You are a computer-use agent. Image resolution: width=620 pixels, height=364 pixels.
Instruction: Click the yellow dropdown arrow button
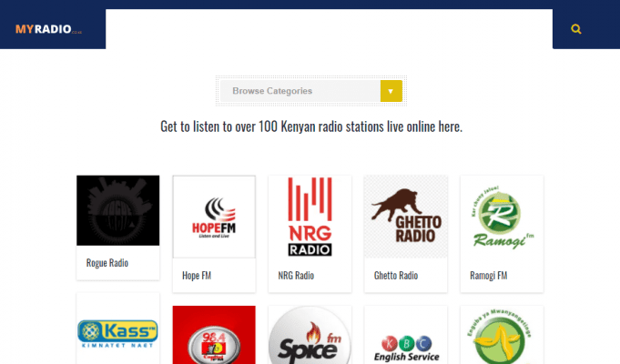(x=391, y=91)
